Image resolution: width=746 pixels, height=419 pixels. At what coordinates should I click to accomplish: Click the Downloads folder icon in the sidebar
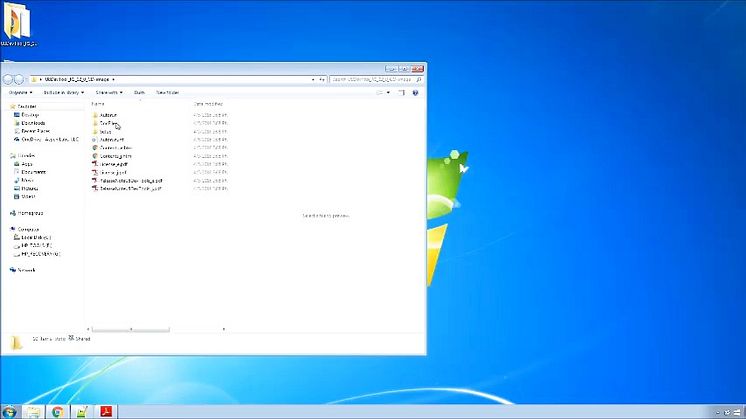coord(17,123)
